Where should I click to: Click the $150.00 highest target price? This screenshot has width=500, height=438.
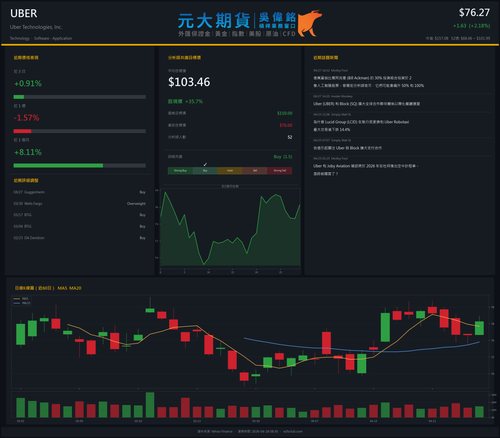click(285, 113)
